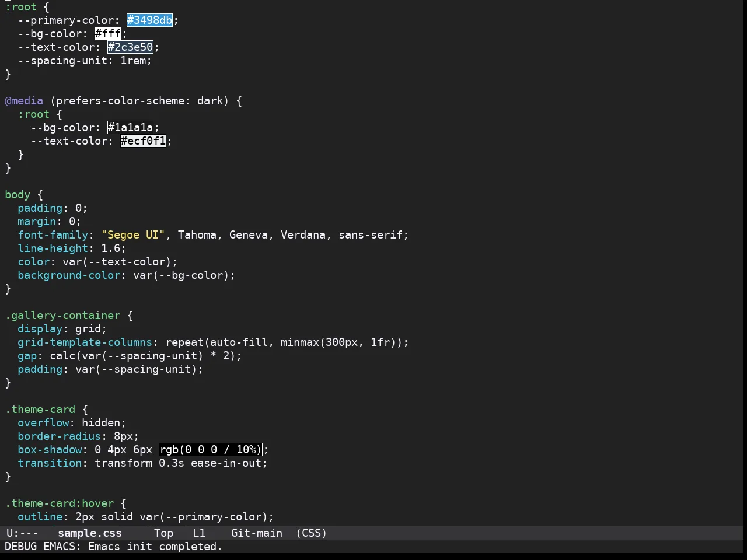Screen dimensions: 747x560
Task: Place cursor on '@media' keyword
Action: (x=24, y=101)
